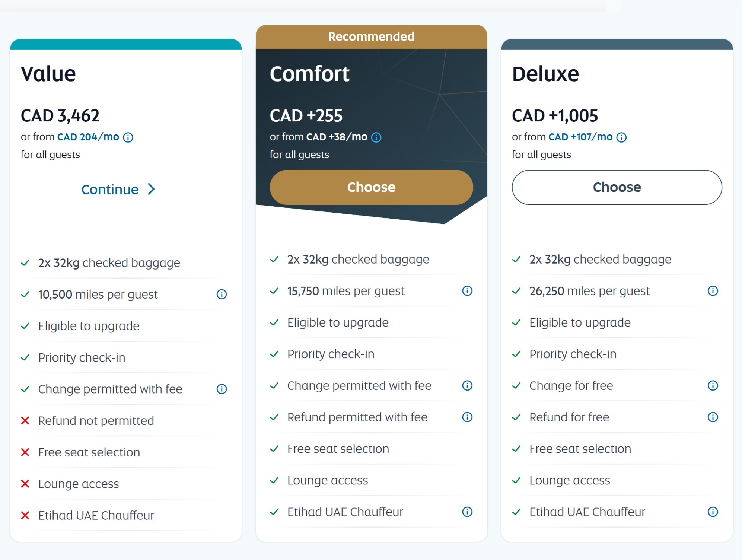Choose the Deluxe fare

pos(617,187)
